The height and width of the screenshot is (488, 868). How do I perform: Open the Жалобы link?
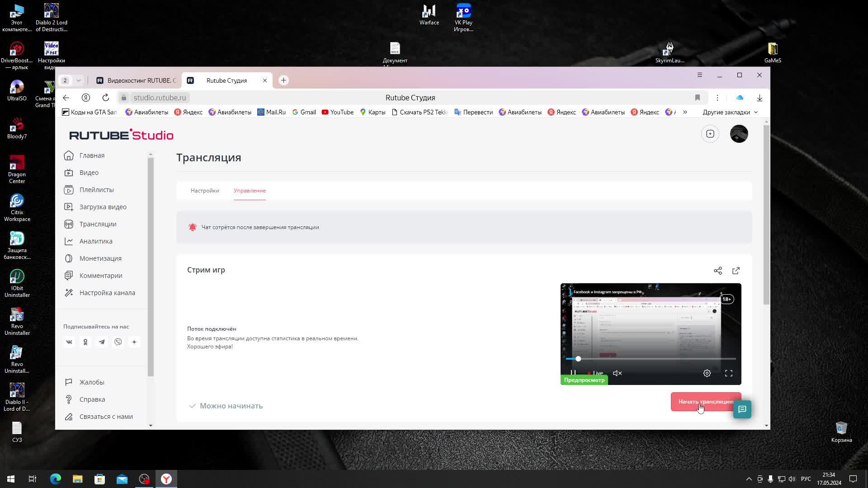coord(85,382)
